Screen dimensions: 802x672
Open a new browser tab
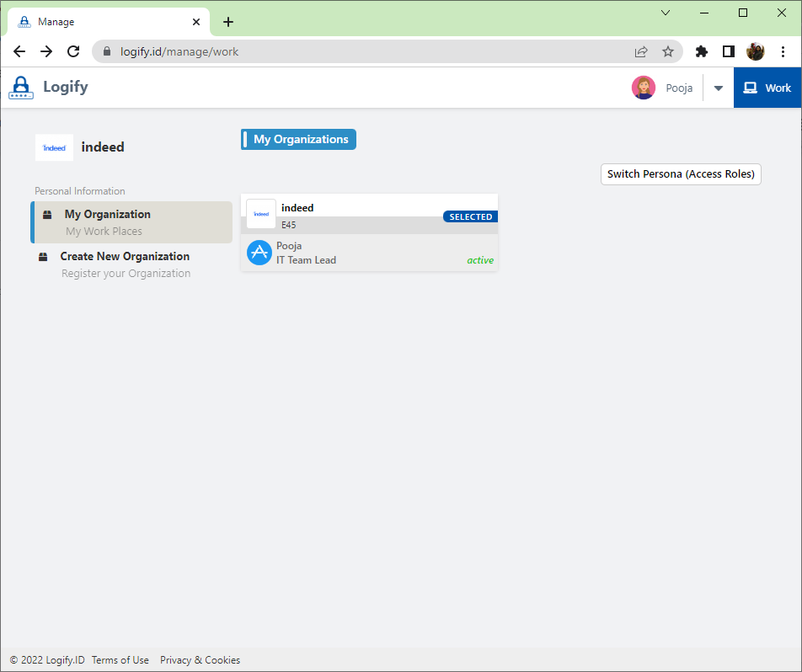point(228,22)
